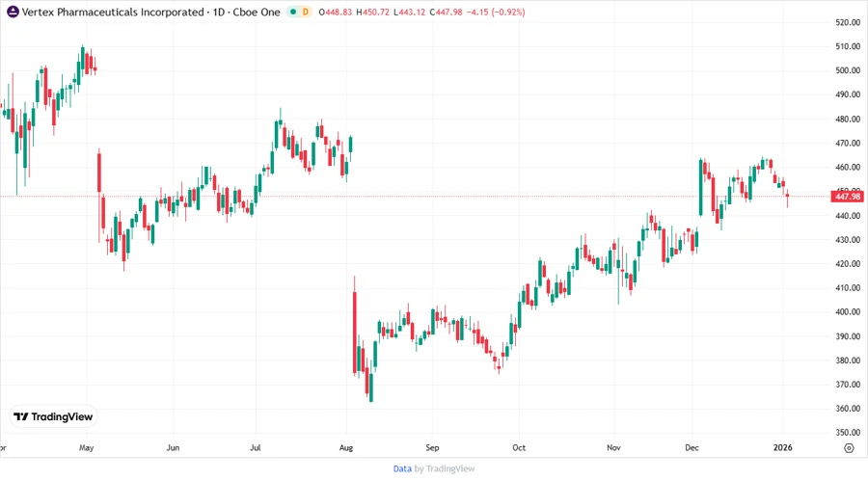Click the green market status dot
Viewport: 868px width, 480px height.
click(x=293, y=12)
